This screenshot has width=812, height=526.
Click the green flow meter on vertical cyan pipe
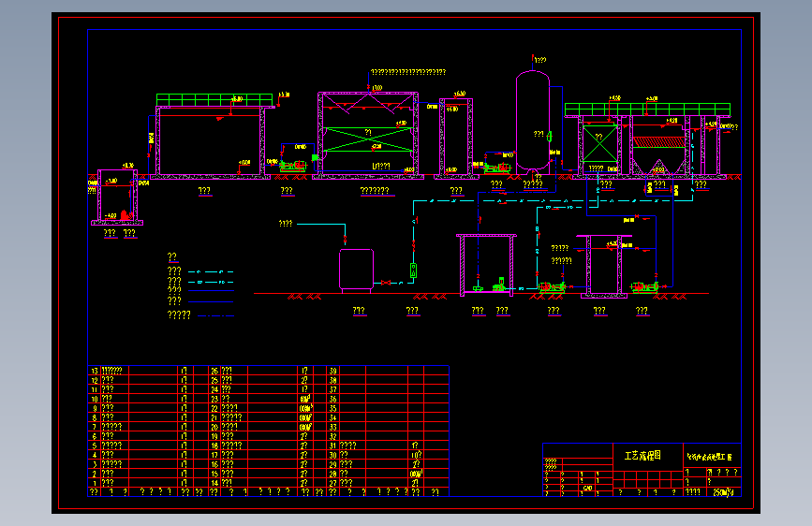pyautogui.click(x=413, y=270)
